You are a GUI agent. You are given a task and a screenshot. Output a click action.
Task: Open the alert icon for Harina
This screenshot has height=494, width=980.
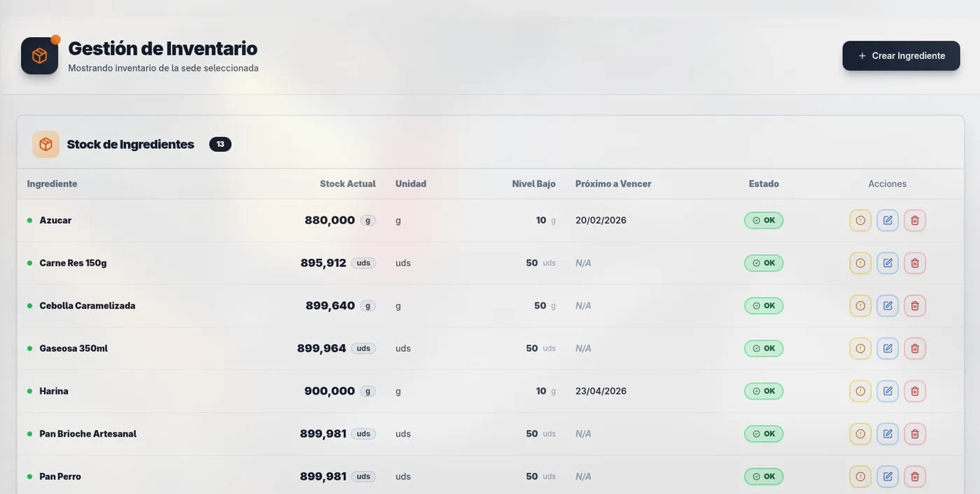(860, 391)
